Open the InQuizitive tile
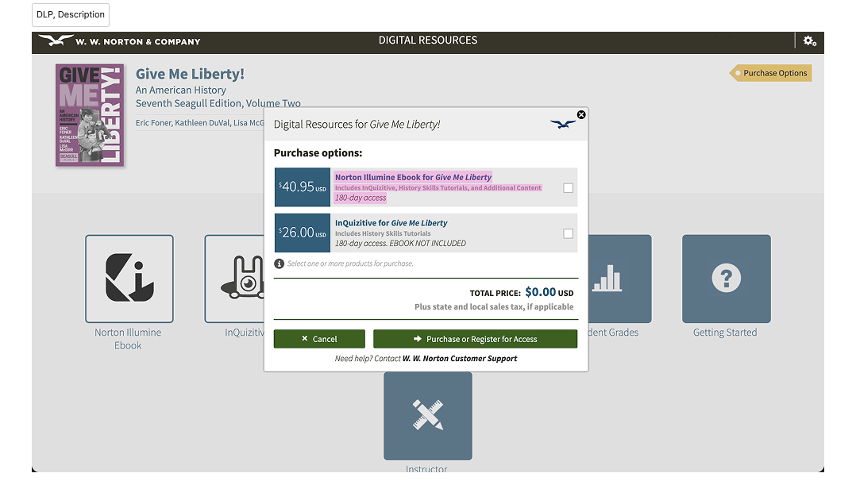This screenshot has height=504, width=856. tap(235, 279)
